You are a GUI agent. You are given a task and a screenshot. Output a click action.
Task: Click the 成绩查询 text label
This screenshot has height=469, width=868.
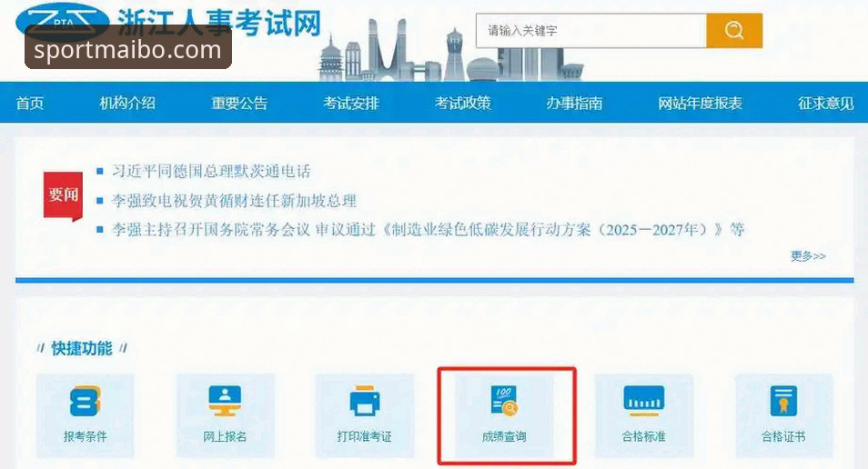(x=504, y=436)
